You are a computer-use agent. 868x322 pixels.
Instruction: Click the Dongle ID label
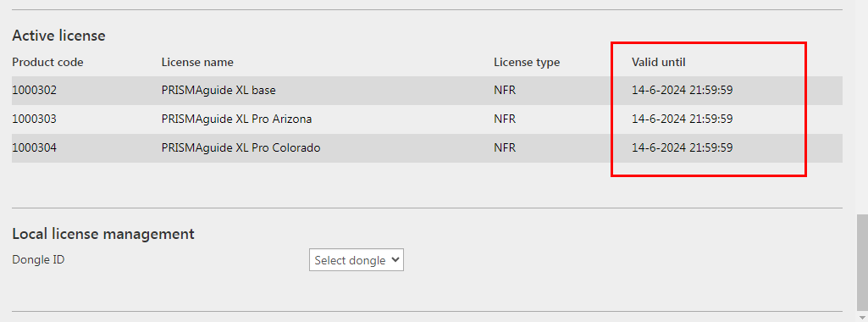pyautogui.click(x=38, y=258)
